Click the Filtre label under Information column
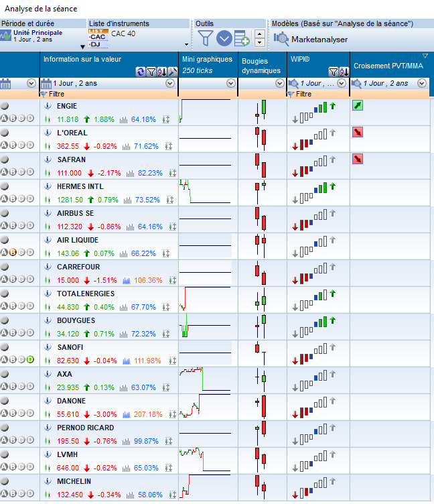The height and width of the screenshot is (504, 434). tap(56, 94)
